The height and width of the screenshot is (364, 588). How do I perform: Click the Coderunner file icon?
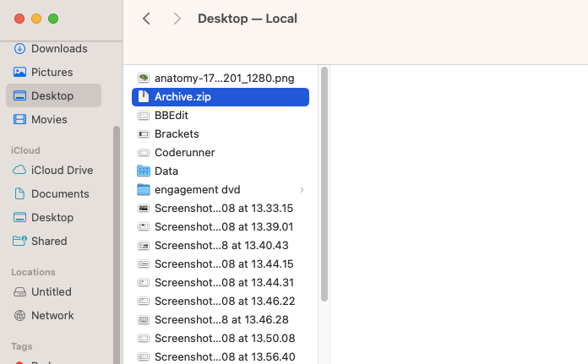click(x=144, y=153)
